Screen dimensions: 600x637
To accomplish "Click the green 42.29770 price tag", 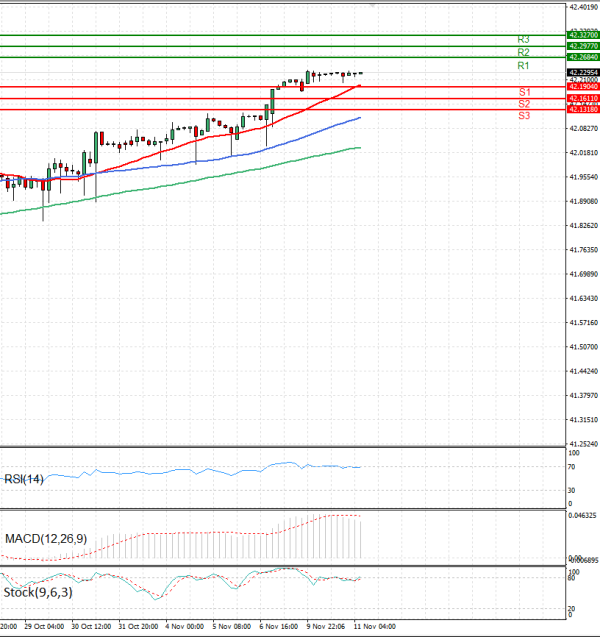I will (x=582, y=46).
